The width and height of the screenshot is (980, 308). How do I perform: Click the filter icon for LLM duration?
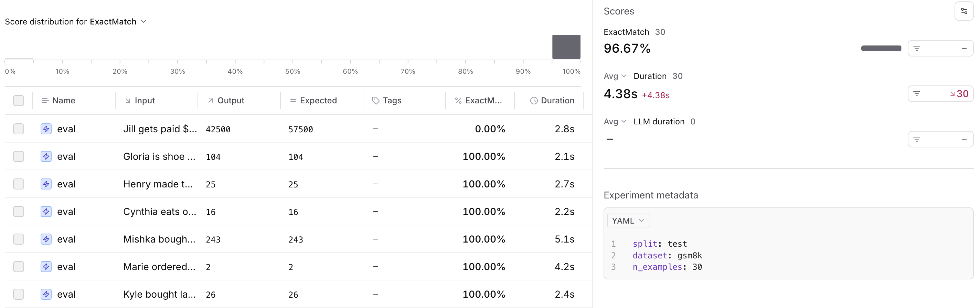pos(917,139)
